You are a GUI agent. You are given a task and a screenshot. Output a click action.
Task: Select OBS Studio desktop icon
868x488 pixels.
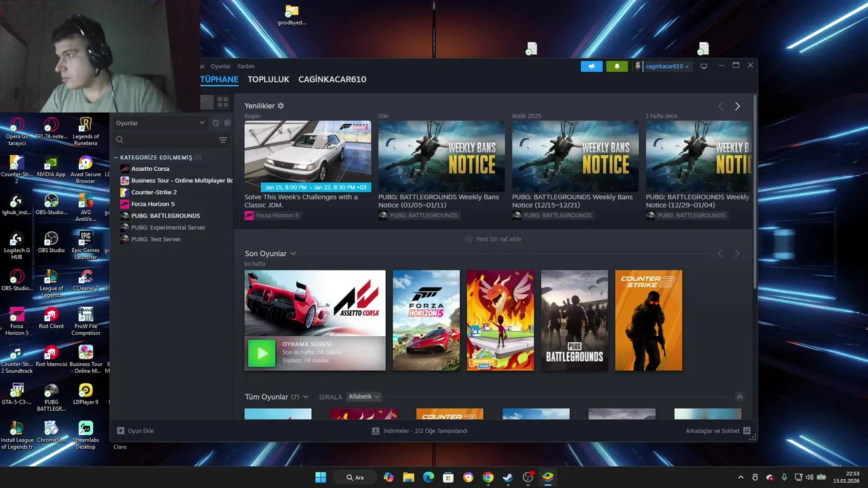tap(51, 243)
